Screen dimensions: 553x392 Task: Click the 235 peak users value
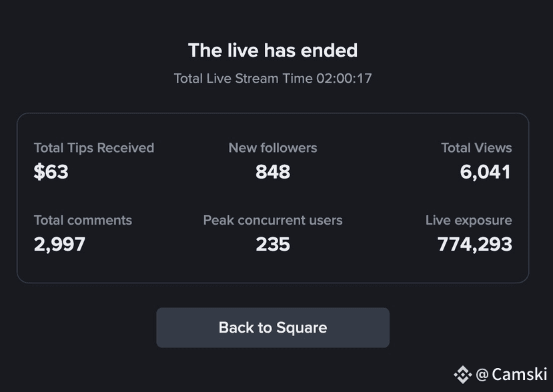[x=273, y=244]
